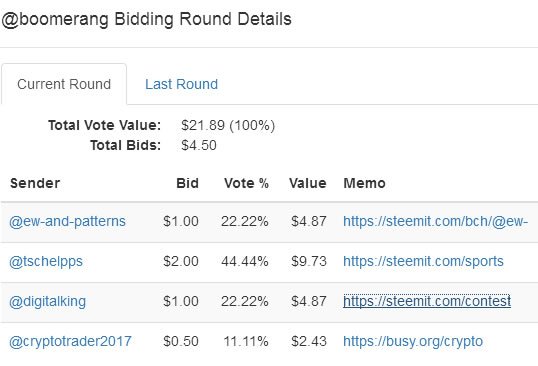Open the busy.org/crypto memo link
Image resolution: width=538 pixels, height=366 pixels.
[413, 341]
